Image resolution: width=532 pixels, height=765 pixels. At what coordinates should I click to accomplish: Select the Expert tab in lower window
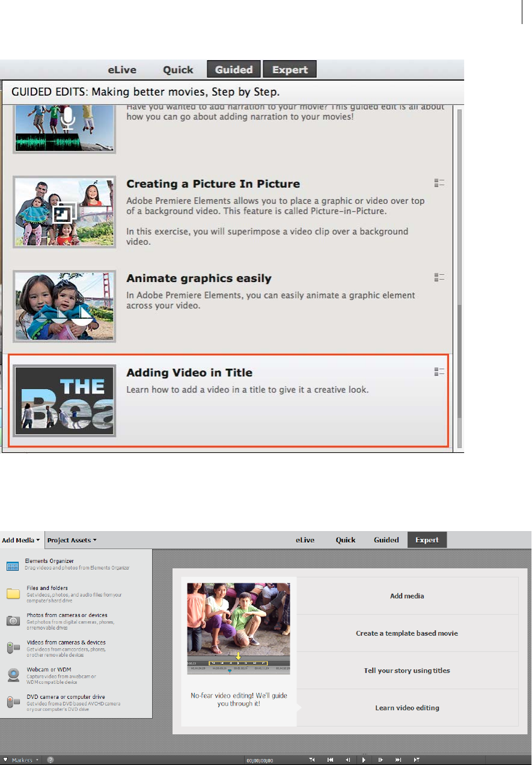click(427, 540)
